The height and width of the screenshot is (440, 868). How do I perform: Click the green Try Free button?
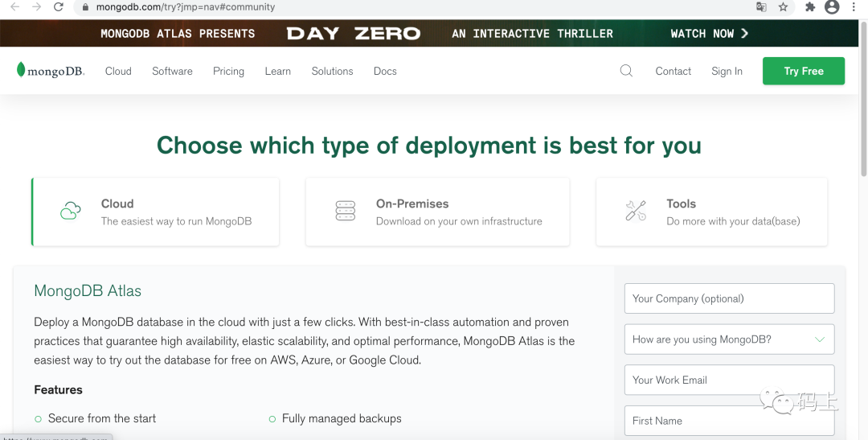click(x=803, y=71)
